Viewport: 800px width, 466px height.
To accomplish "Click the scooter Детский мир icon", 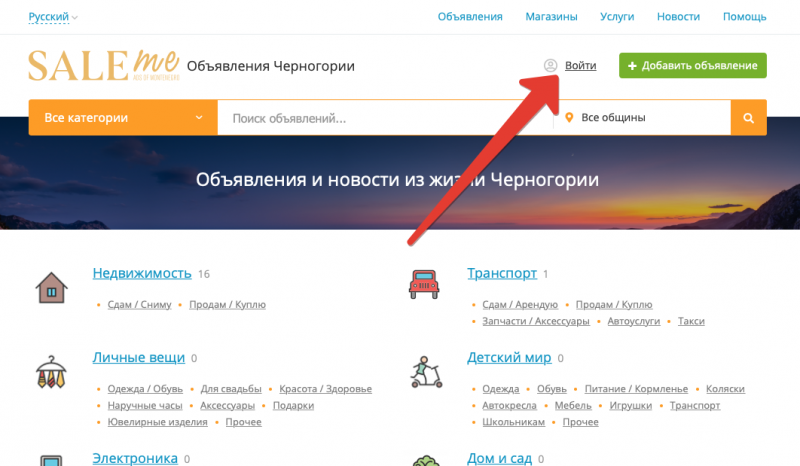I will (x=426, y=371).
